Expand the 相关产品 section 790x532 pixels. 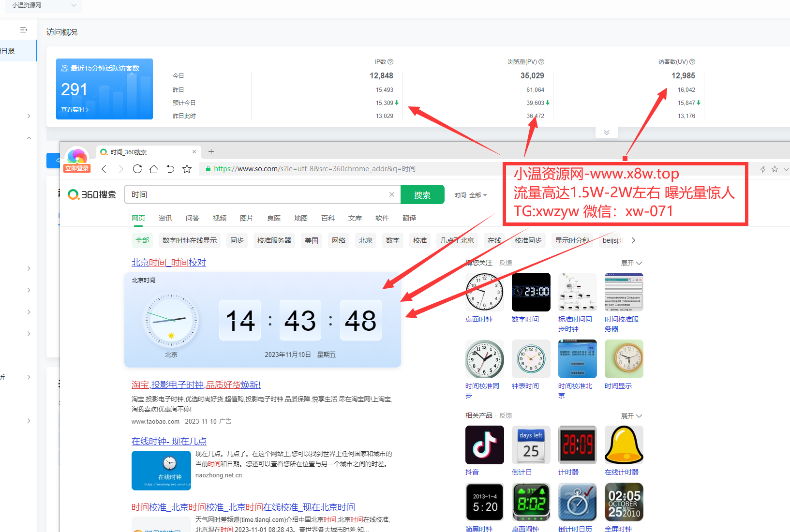(631, 416)
